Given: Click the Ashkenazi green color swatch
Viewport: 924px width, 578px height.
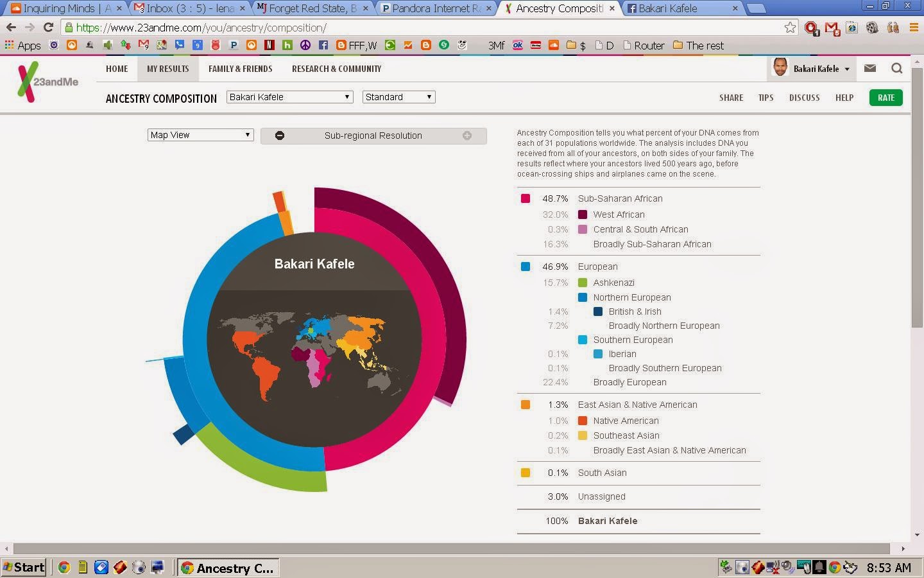Looking at the screenshot, I should click(x=583, y=283).
